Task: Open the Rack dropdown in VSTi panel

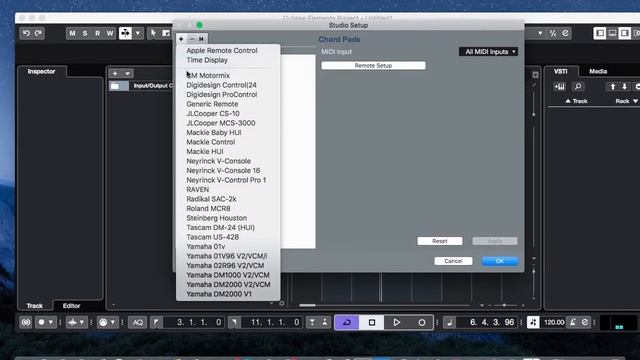Action: point(627,101)
